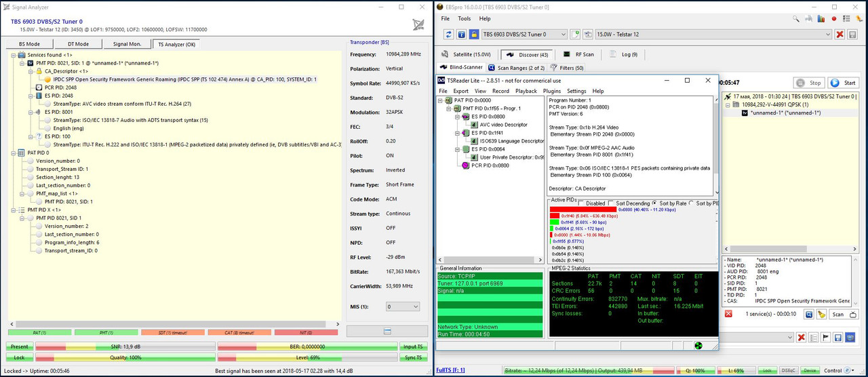Click the RF Scan button in EBSpro

(578, 54)
